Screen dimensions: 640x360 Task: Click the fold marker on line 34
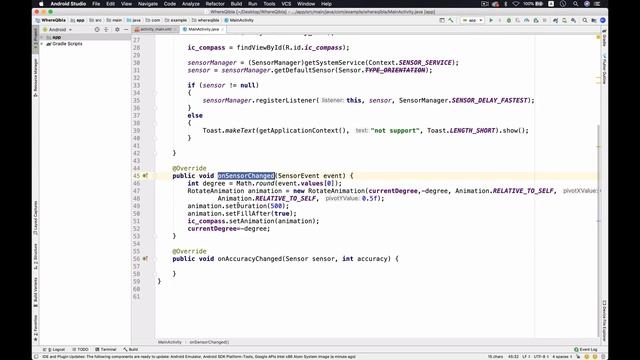156,93
